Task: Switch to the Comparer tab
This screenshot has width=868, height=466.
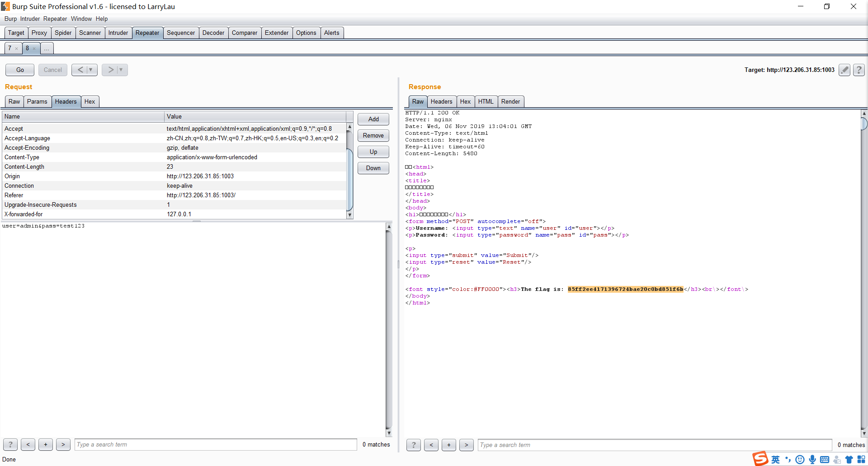Action: coord(245,33)
